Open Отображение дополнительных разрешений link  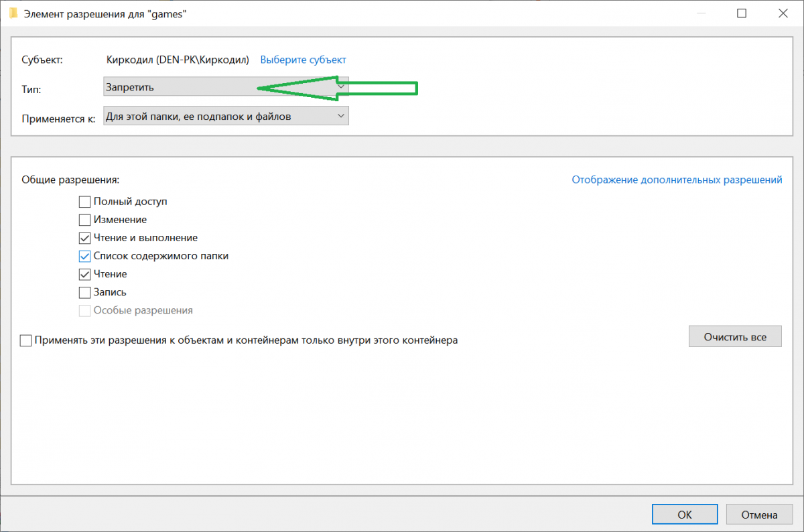(677, 180)
